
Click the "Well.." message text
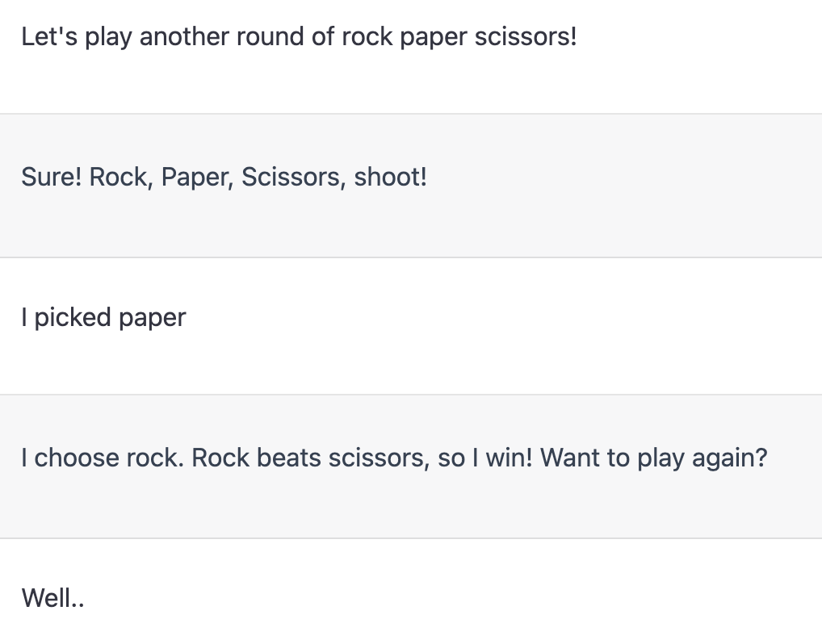52,598
